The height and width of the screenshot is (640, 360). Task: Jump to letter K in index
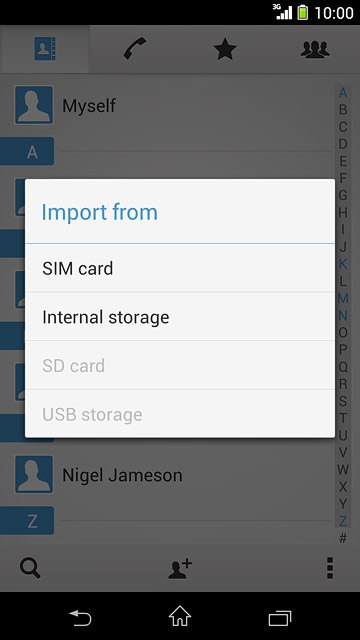point(343,264)
